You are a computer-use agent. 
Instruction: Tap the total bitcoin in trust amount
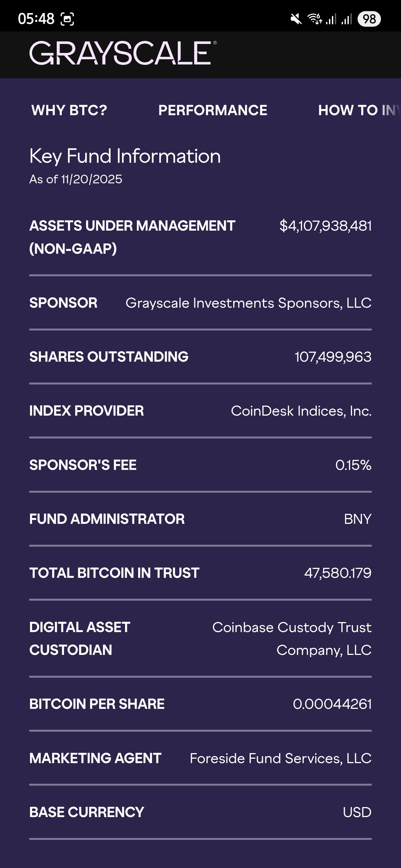tap(338, 573)
